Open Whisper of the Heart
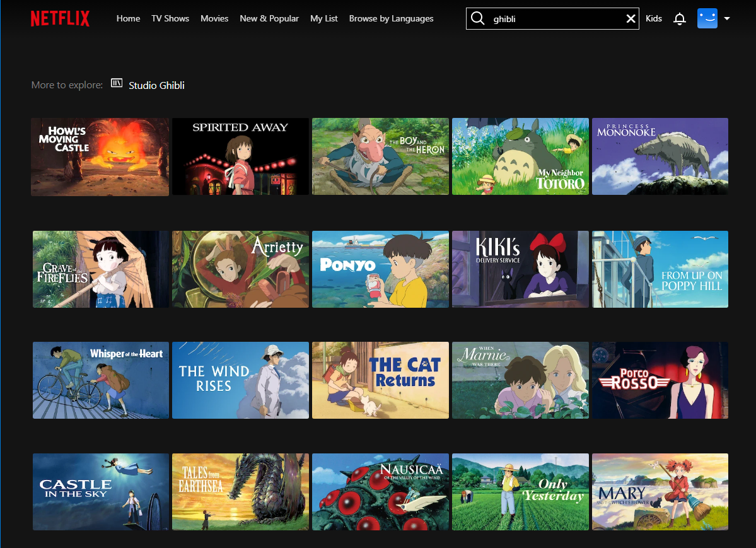Screen dimensions: 756x548 [x=101, y=380]
